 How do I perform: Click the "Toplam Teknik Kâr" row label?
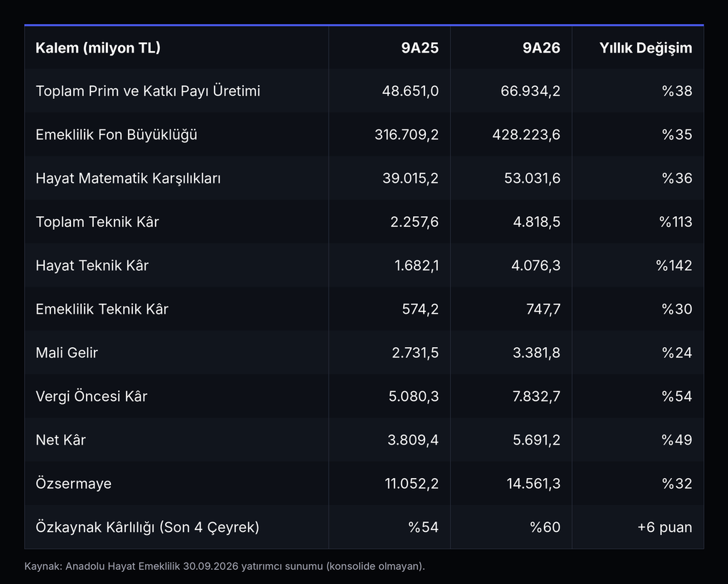coord(97,222)
